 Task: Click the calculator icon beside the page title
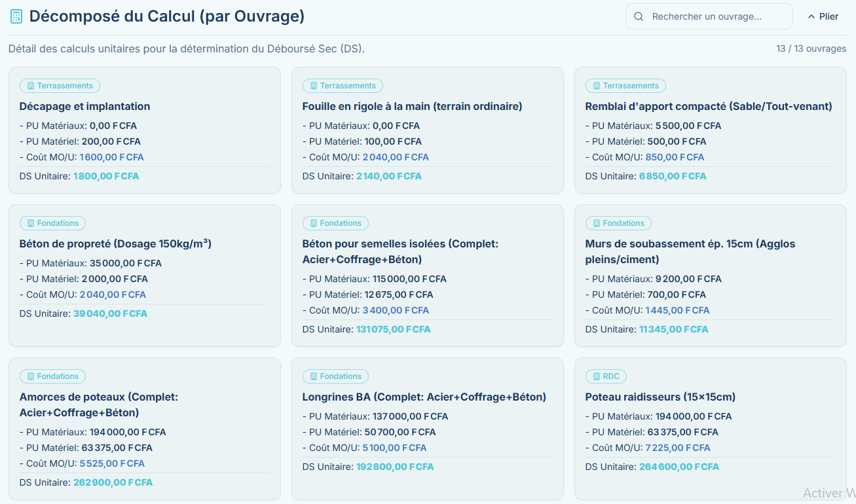click(16, 16)
